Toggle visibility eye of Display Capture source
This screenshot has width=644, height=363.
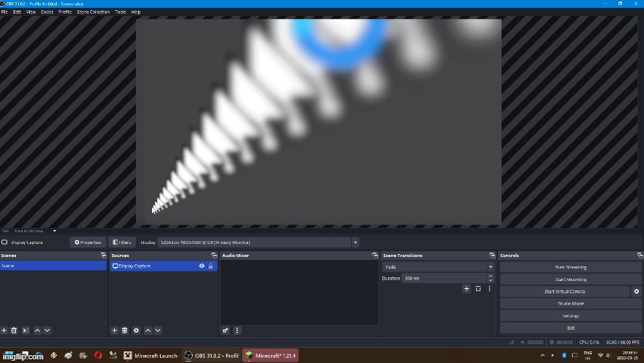pyautogui.click(x=201, y=266)
